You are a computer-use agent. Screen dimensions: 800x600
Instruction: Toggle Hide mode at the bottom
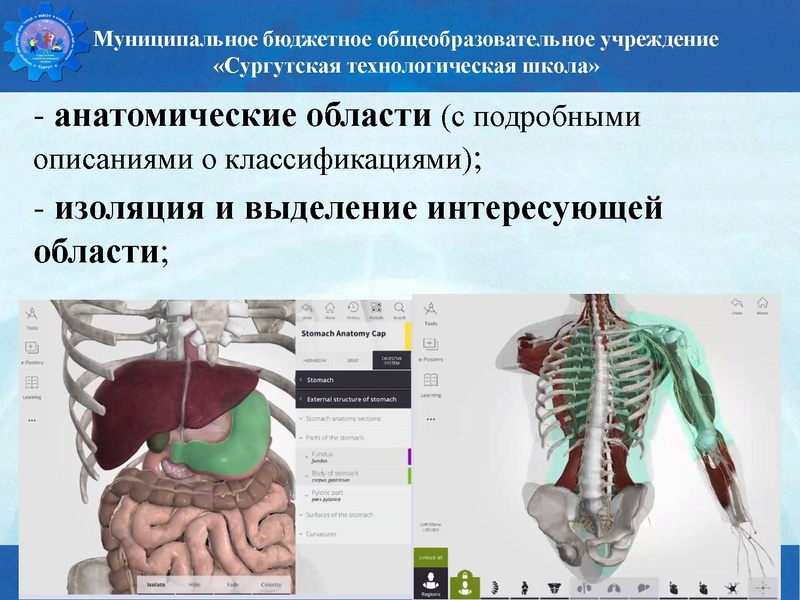(195, 584)
